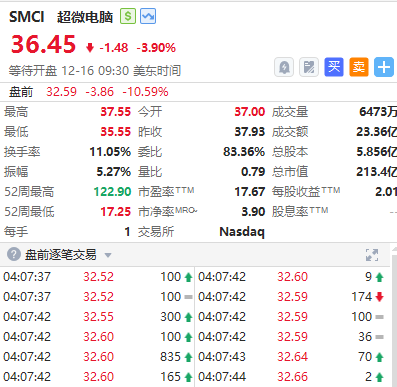Click the red down arrow beside volume 174
Screen dimensions: 397x387
(379, 297)
